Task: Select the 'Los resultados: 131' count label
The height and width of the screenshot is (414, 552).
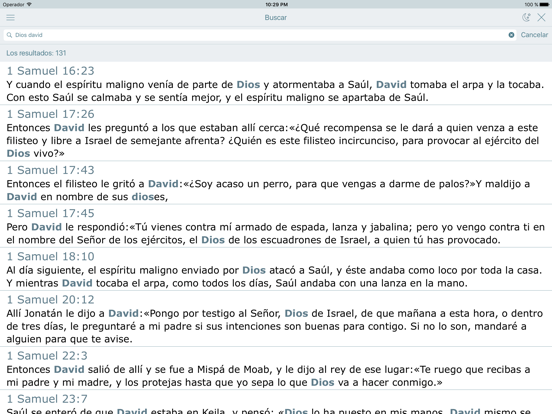Action: [x=36, y=53]
